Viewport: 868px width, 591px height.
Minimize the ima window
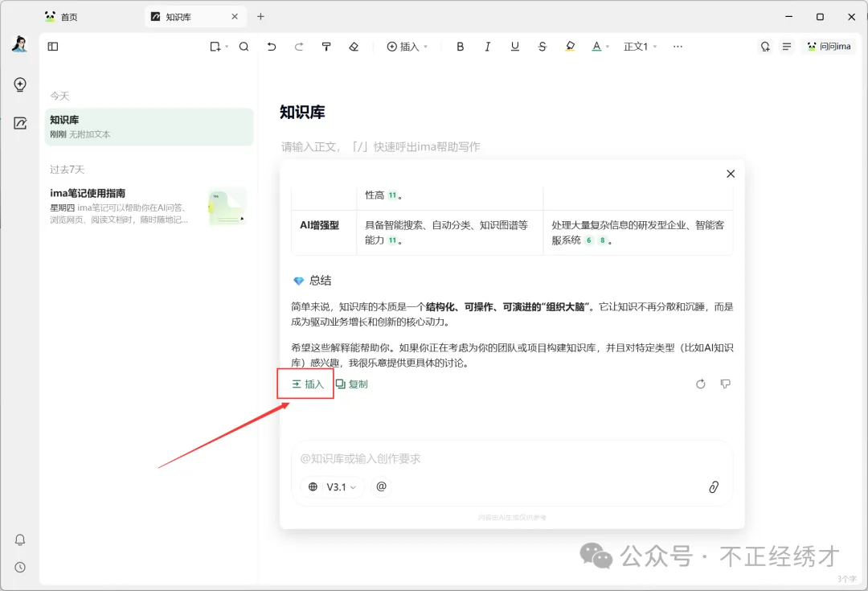click(x=789, y=17)
